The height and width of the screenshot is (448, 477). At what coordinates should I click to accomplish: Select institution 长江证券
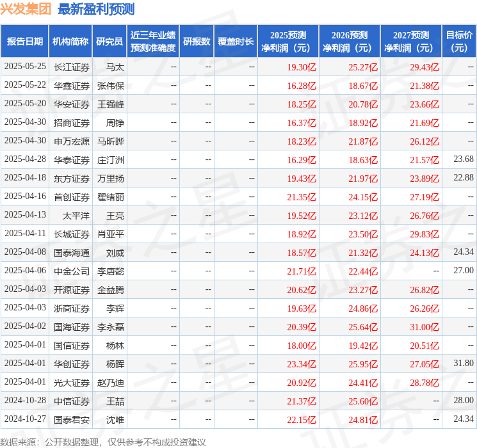click(x=72, y=67)
